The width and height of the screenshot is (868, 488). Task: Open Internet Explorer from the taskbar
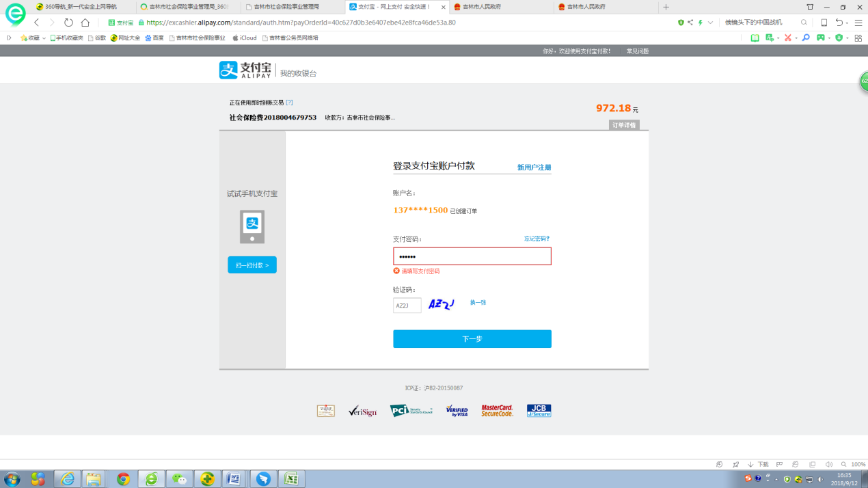tap(68, 478)
